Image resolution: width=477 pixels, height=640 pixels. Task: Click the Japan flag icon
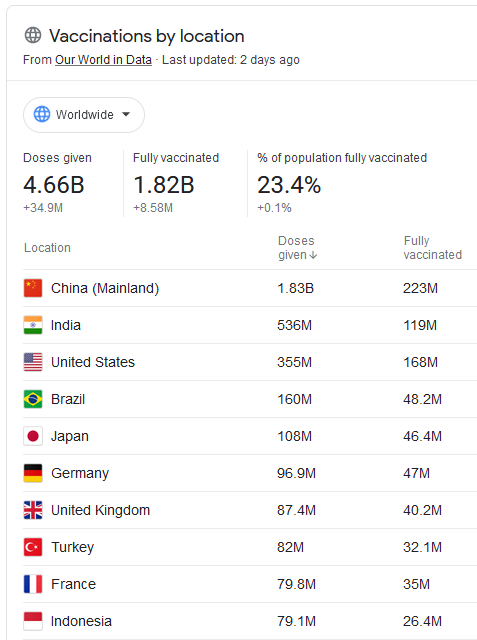33,436
